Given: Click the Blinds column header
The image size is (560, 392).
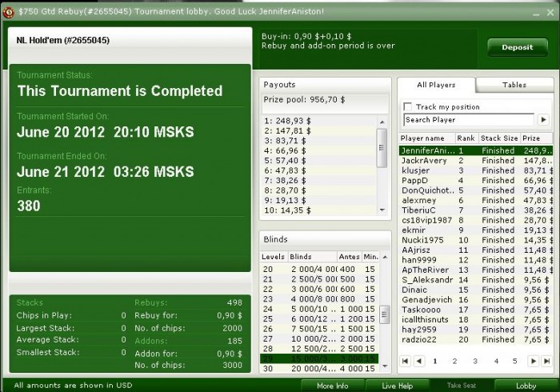Looking at the screenshot, I should (x=312, y=257).
